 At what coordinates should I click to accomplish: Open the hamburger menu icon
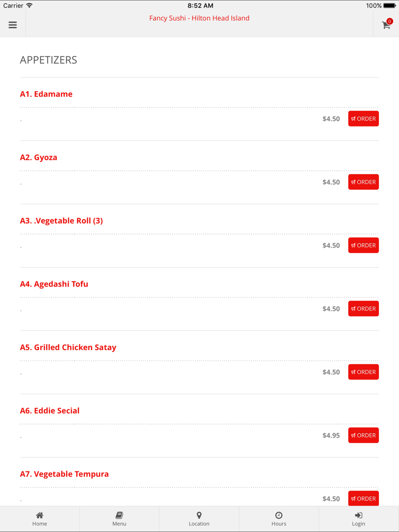[13, 25]
